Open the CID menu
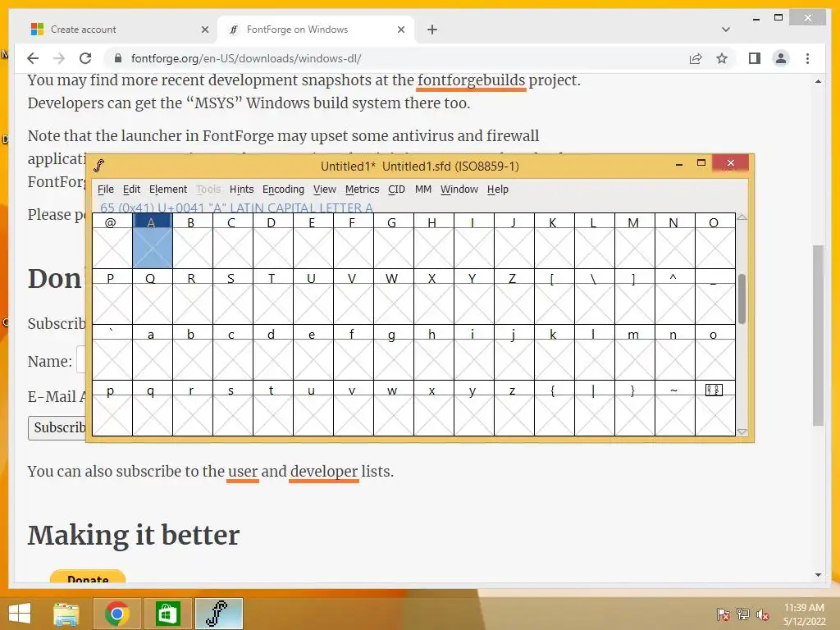Image resolution: width=840 pixels, height=630 pixels. 396,189
